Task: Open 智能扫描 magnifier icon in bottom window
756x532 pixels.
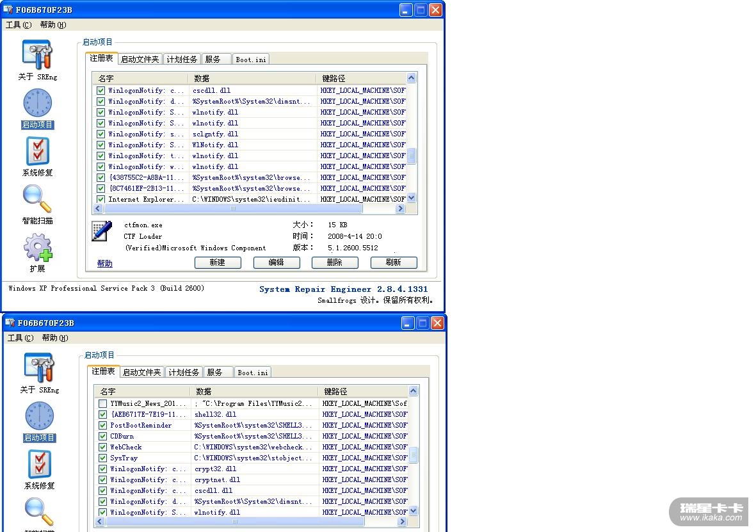Action: click(39, 512)
